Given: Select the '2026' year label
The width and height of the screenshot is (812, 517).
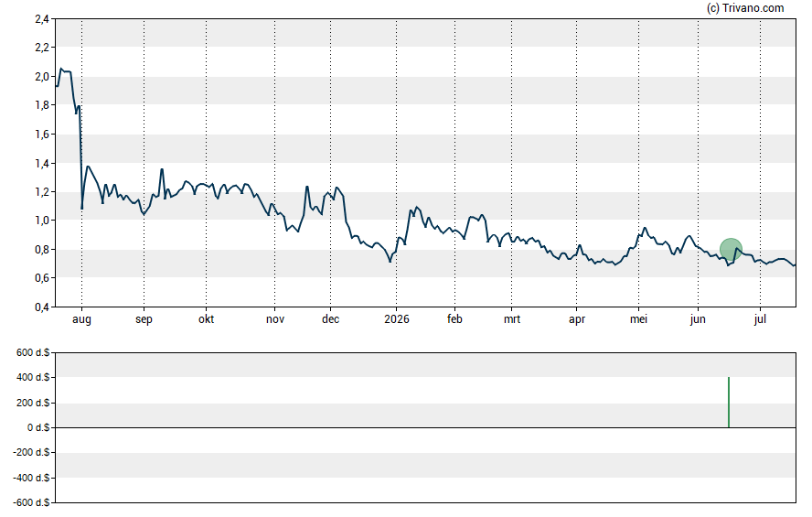Looking at the screenshot, I should [397, 318].
